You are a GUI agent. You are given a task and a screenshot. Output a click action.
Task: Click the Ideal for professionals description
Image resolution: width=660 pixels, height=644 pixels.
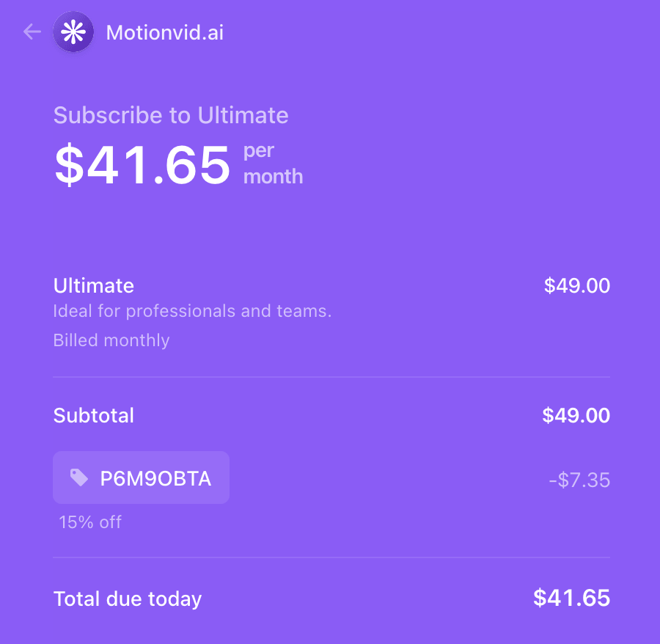coord(192,311)
